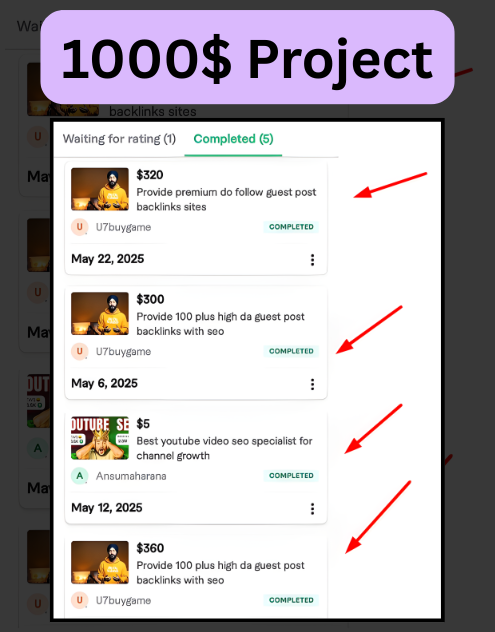Click the May 6, 2025 order date
This screenshot has height=632, width=495.
pos(104,383)
